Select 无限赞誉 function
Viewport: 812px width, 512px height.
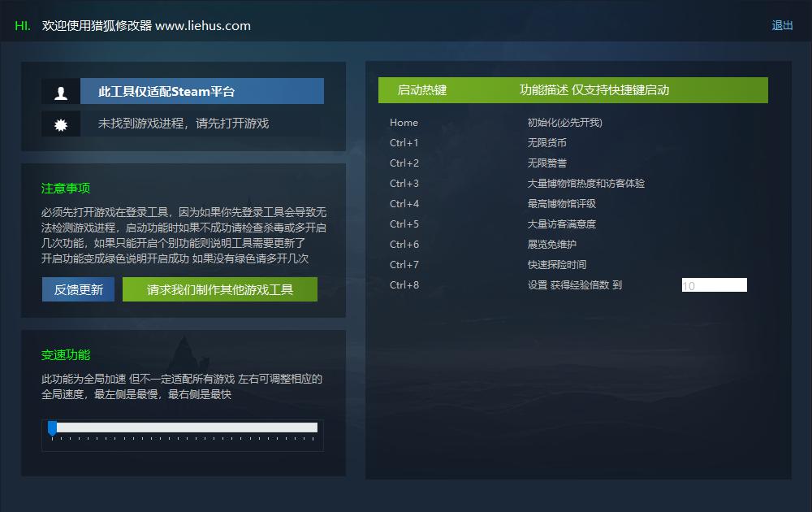(546, 163)
